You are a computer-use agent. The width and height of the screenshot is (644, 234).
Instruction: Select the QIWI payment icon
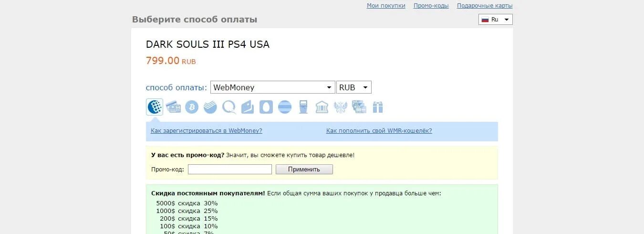229,107
